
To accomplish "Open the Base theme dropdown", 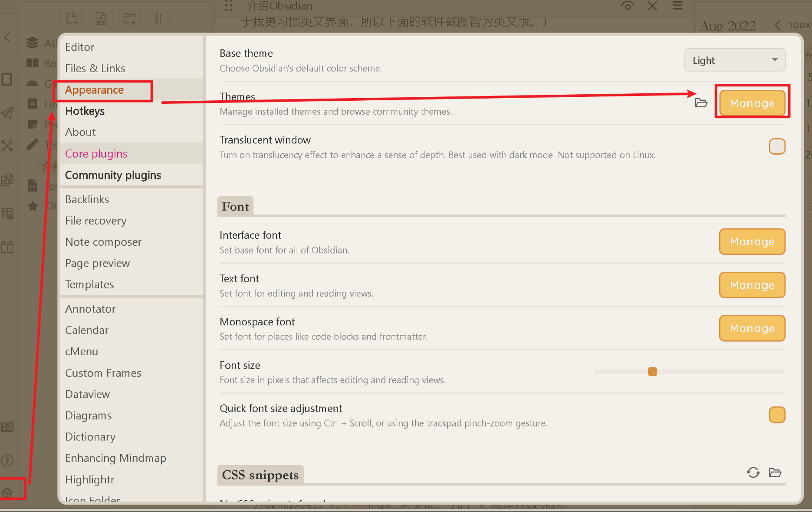I will (735, 60).
